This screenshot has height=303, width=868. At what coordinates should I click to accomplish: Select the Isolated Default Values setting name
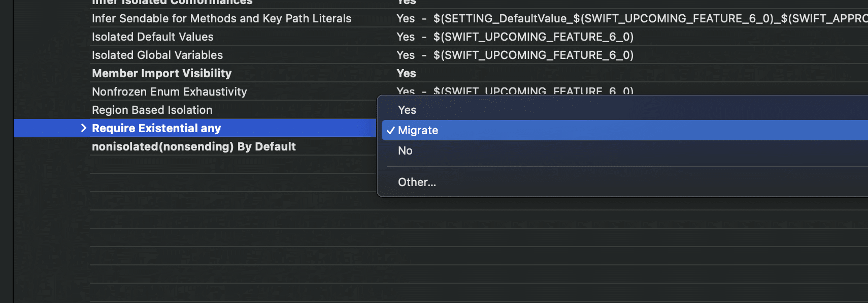coord(153,37)
